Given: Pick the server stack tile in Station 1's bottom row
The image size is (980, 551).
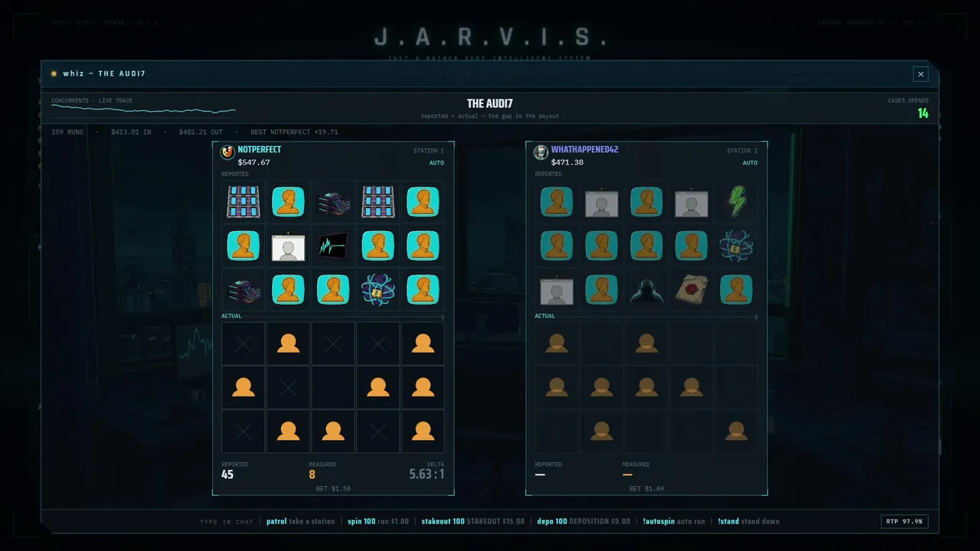Looking at the screenshot, I should pos(243,290).
